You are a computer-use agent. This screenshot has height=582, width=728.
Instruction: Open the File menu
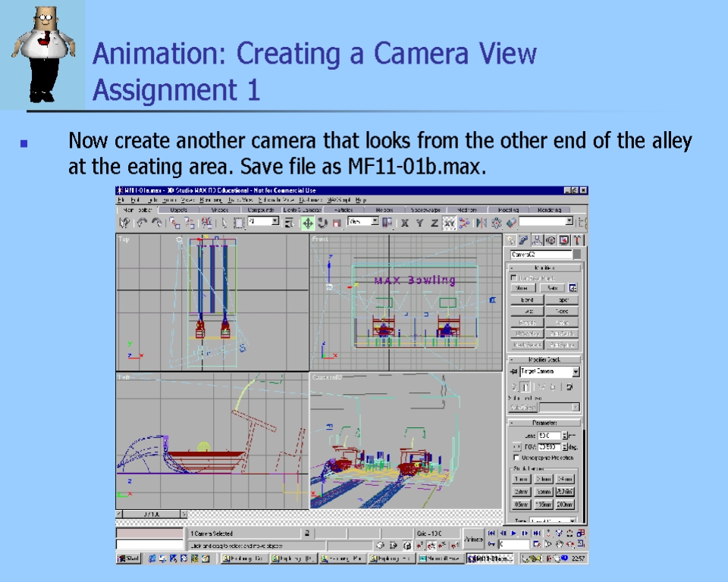pos(121,199)
